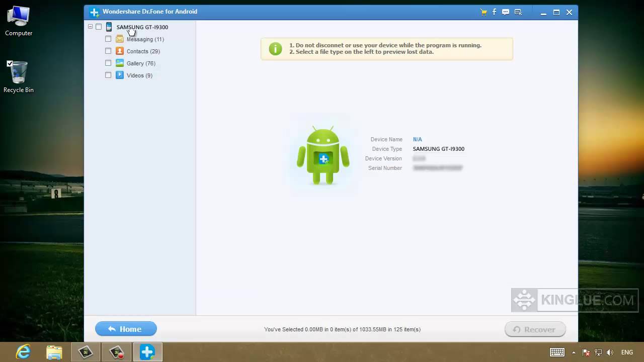The height and width of the screenshot is (362, 644).
Task: Switch to the taskbar app with red dot
Action: coord(117,352)
